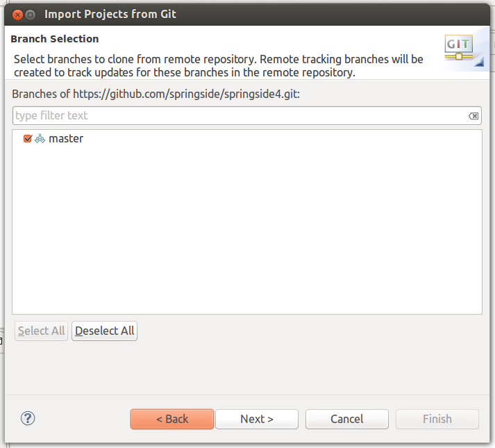The height and width of the screenshot is (448, 495).
Task: Proceed with the Next button
Action: pyautogui.click(x=257, y=419)
